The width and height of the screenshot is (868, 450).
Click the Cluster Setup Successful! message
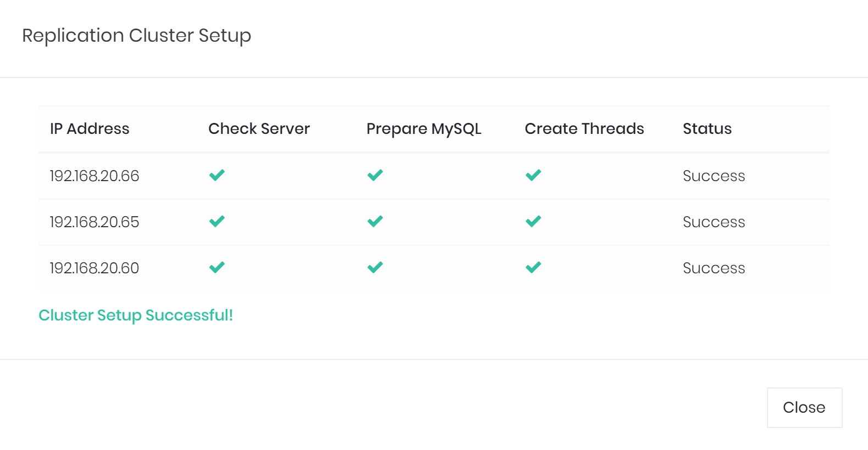click(x=136, y=315)
